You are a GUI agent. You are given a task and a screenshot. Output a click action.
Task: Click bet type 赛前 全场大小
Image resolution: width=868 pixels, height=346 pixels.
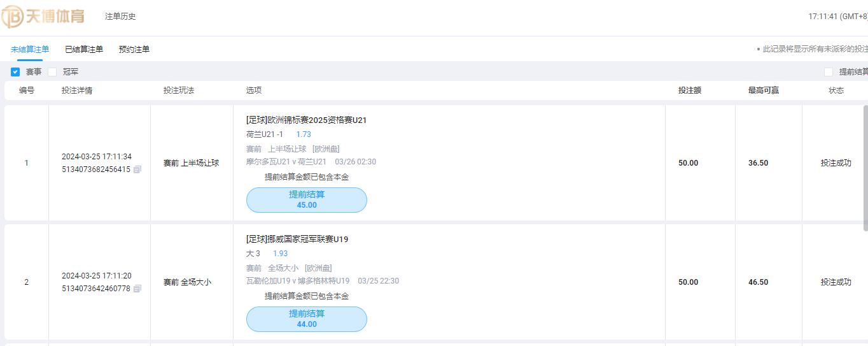(x=187, y=282)
